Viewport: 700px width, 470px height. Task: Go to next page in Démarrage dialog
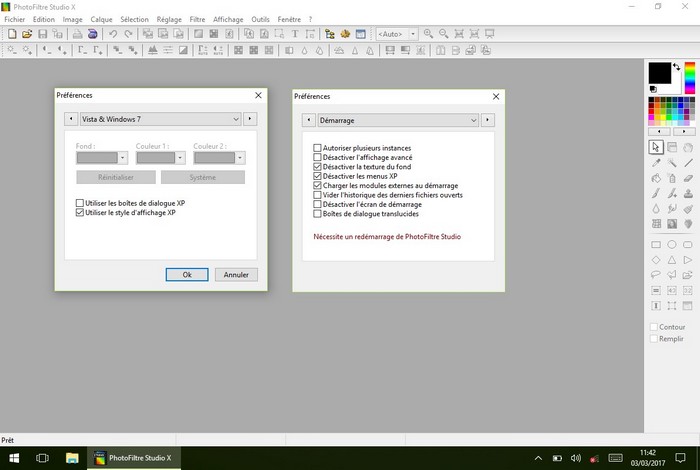coord(488,120)
